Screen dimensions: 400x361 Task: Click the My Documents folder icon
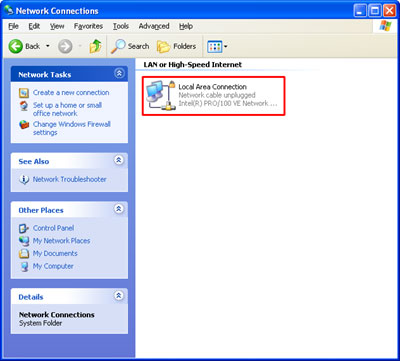(24, 254)
